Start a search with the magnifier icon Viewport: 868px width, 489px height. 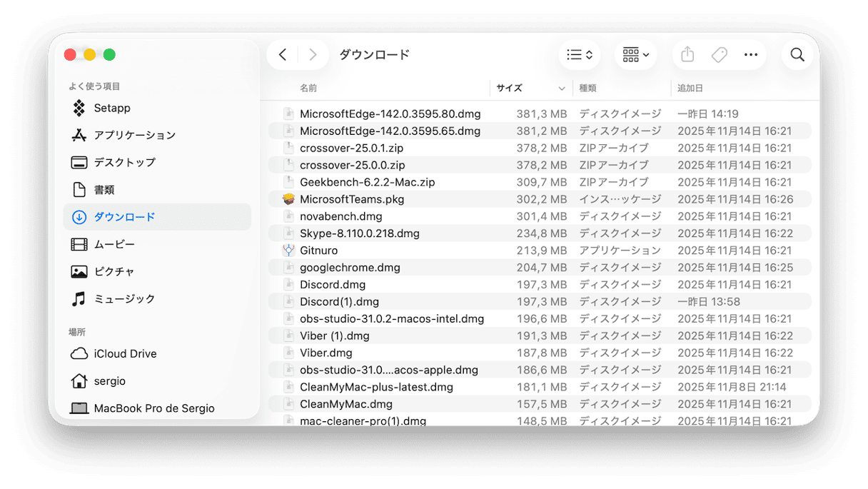(x=797, y=54)
